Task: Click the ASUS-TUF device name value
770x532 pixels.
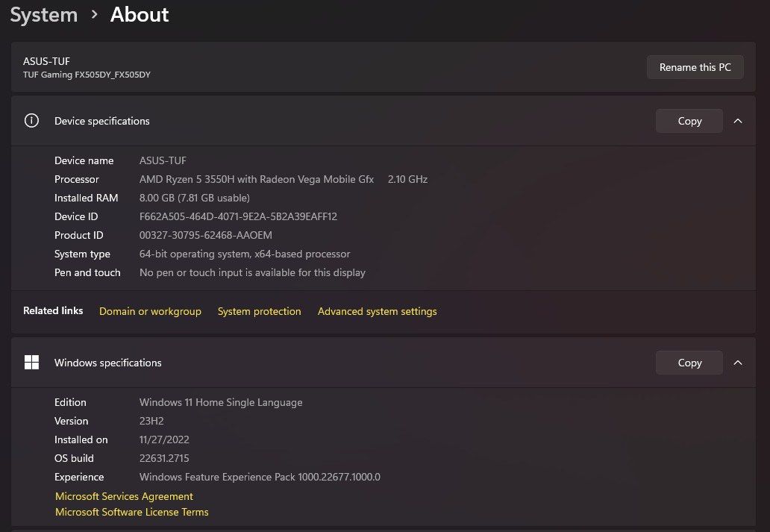Action: pos(163,160)
